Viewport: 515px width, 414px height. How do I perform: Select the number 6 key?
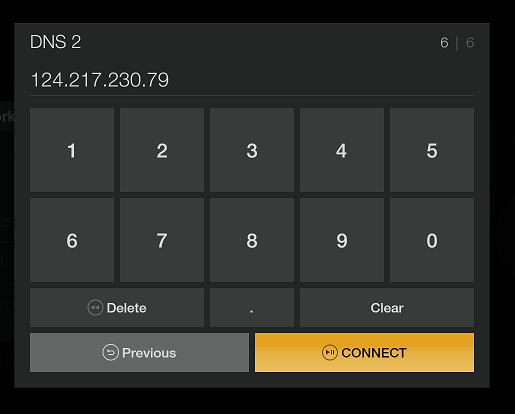pos(72,240)
